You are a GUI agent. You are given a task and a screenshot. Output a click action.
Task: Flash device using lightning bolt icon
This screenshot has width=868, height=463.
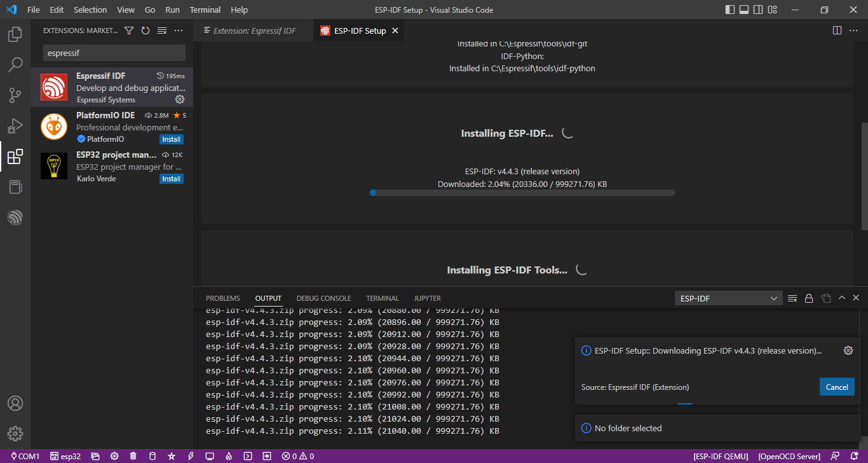(x=191, y=456)
